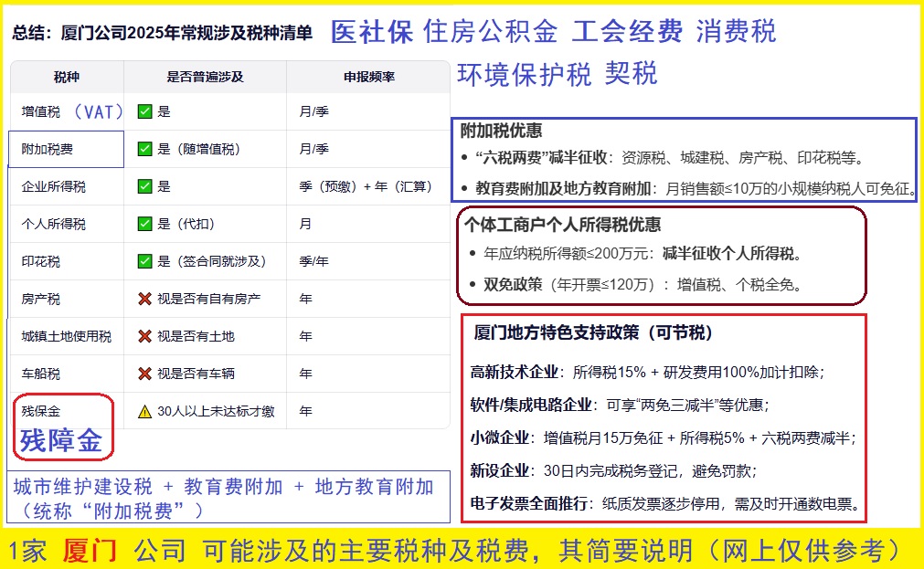This screenshot has height=569, width=924.
Task: Click the 附加税优惠 heading in the blue box
Action: click(501, 132)
